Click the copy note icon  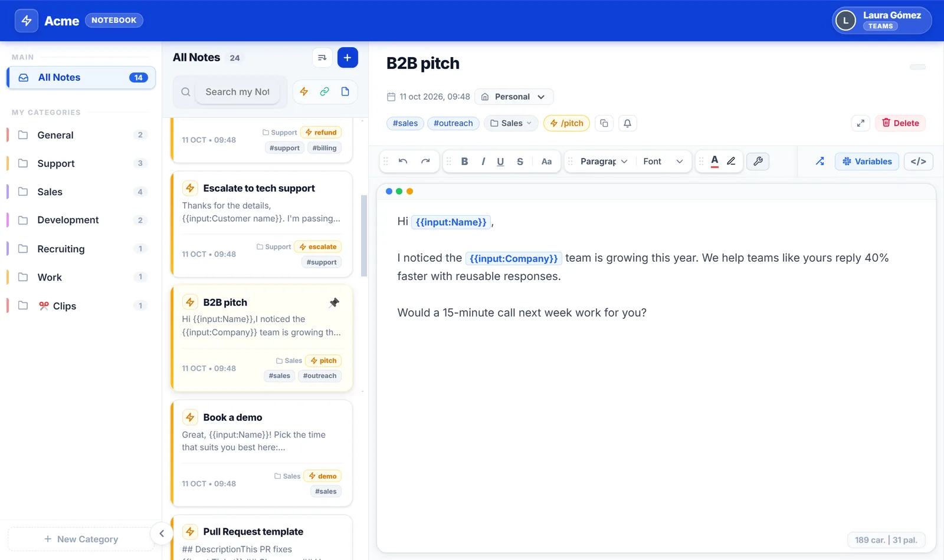604,123
